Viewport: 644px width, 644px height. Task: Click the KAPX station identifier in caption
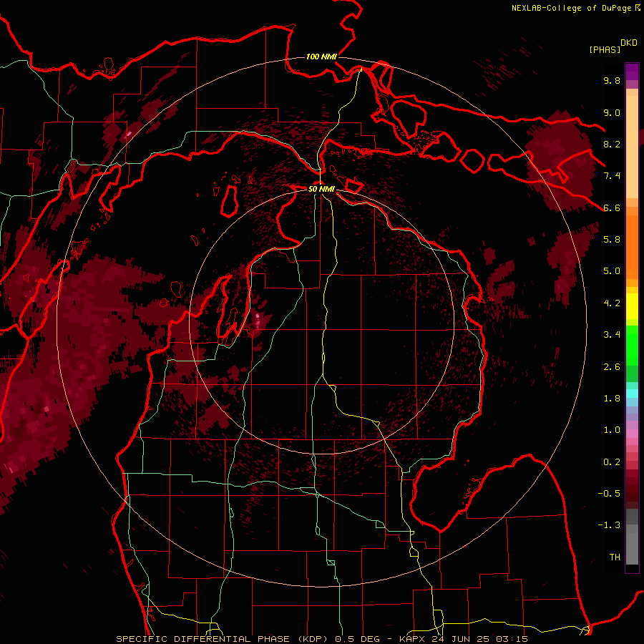pos(412,639)
